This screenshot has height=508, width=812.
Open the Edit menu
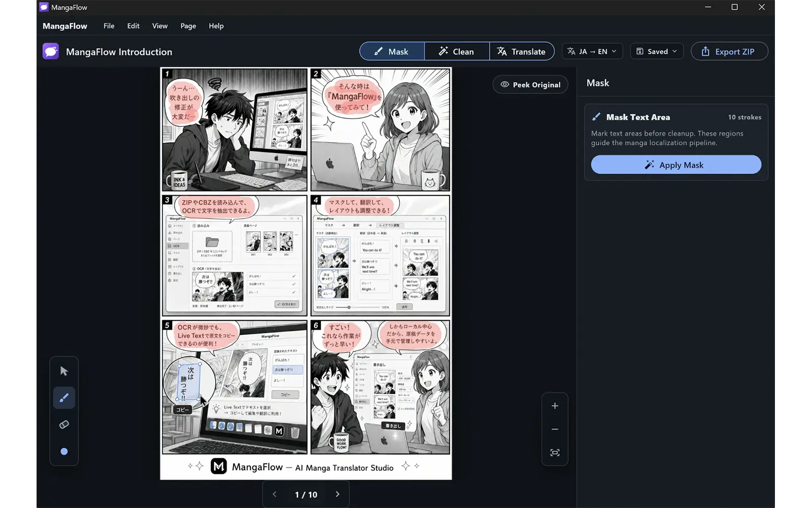point(133,26)
